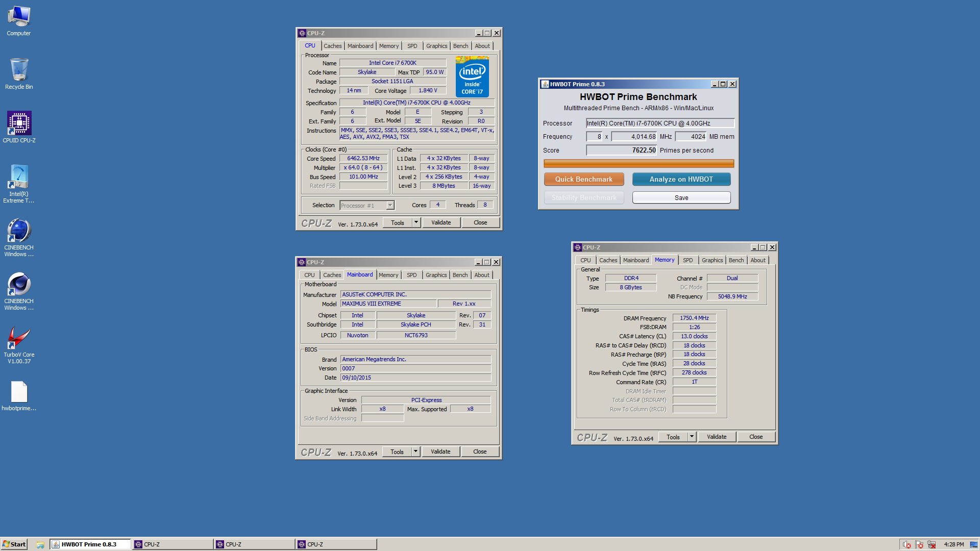Click Tools button in the Memory window

point(673,437)
